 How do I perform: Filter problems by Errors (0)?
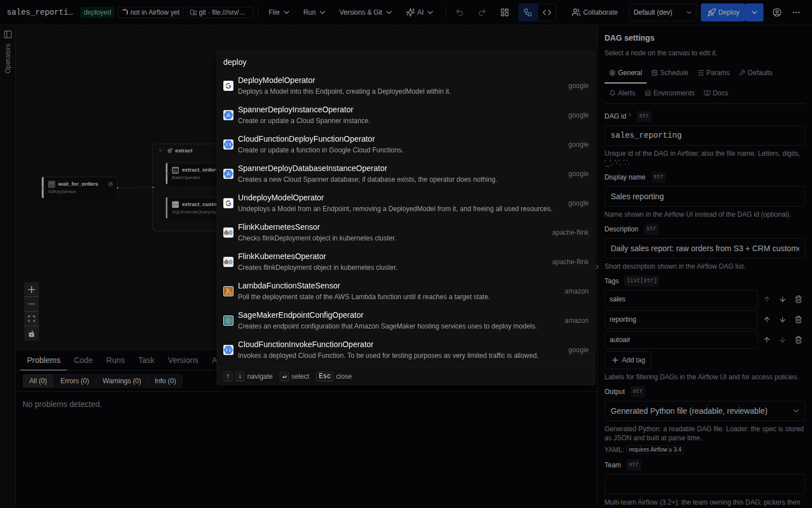[74, 381]
